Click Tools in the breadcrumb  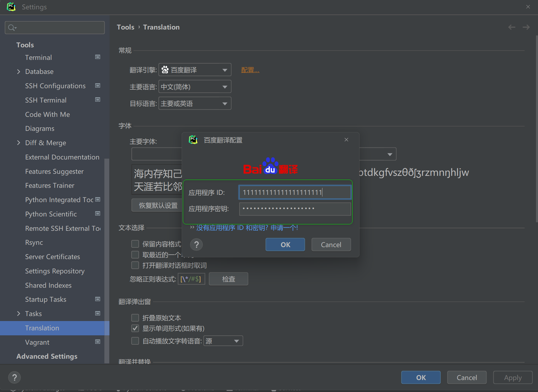126,27
